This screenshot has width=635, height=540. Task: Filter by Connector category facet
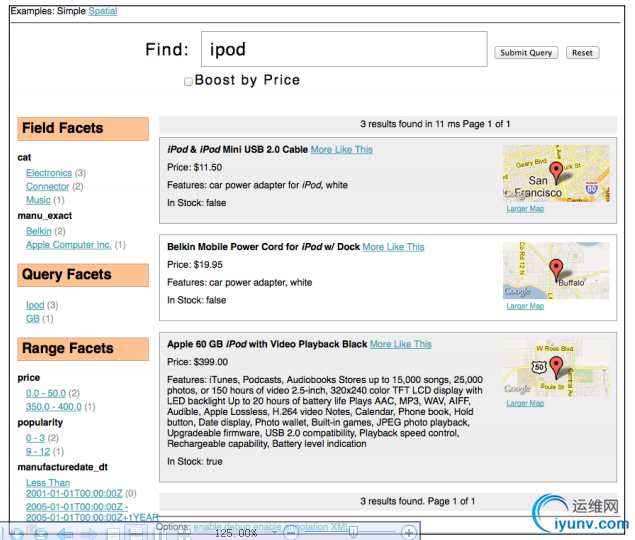48,186
